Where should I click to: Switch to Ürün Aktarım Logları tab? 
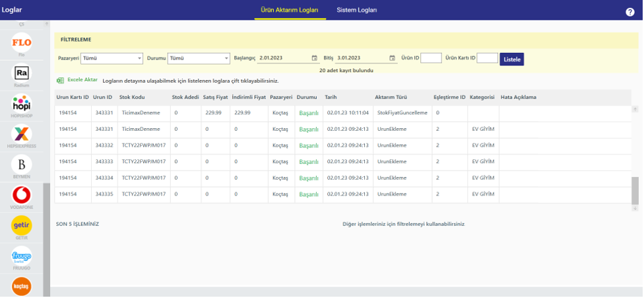pyautogui.click(x=290, y=10)
